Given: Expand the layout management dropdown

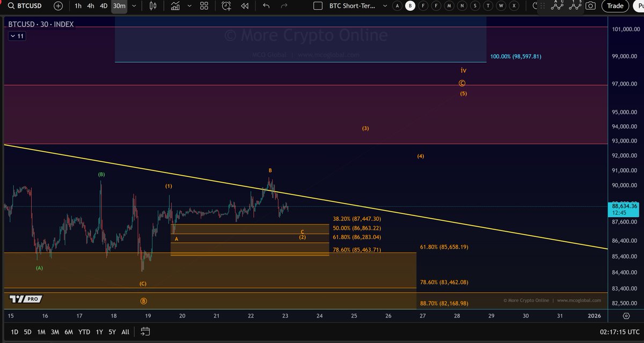Looking at the screenshot, I should [x=384, y=6].
